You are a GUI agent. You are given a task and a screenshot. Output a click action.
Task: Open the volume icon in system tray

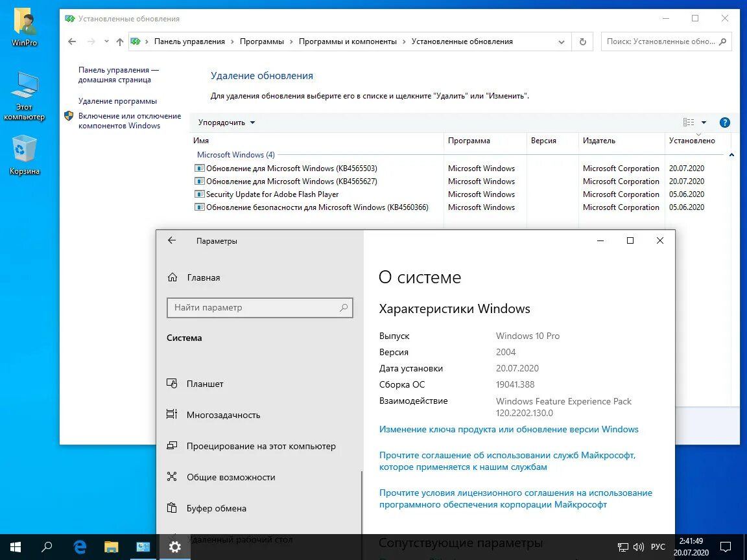click(638, 547)
